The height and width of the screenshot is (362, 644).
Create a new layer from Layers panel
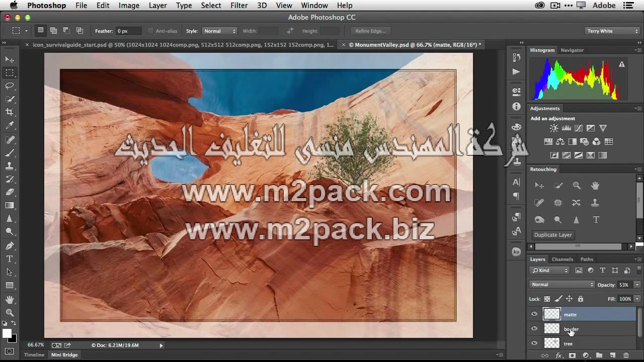(612, 355)
